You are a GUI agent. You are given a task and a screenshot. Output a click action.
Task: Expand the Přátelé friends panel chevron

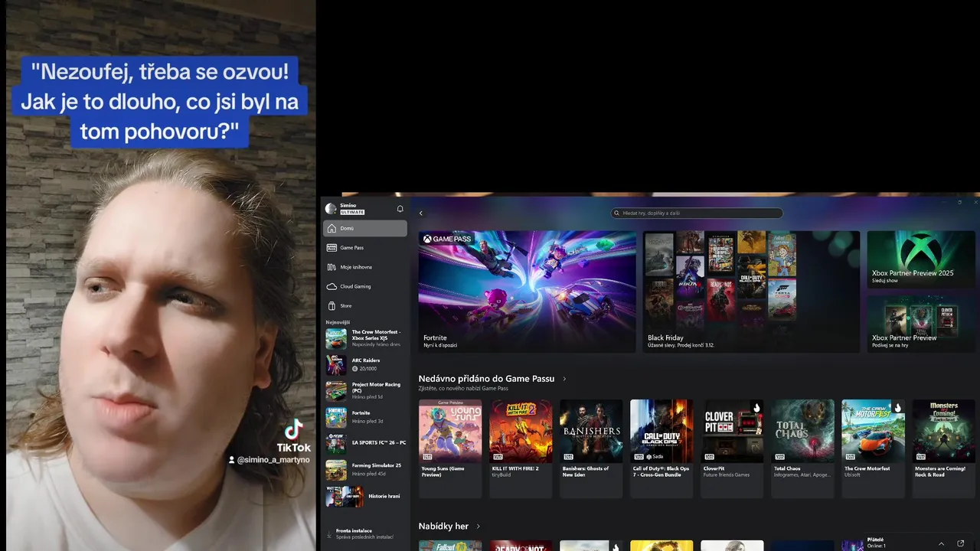tap(940, 543)
